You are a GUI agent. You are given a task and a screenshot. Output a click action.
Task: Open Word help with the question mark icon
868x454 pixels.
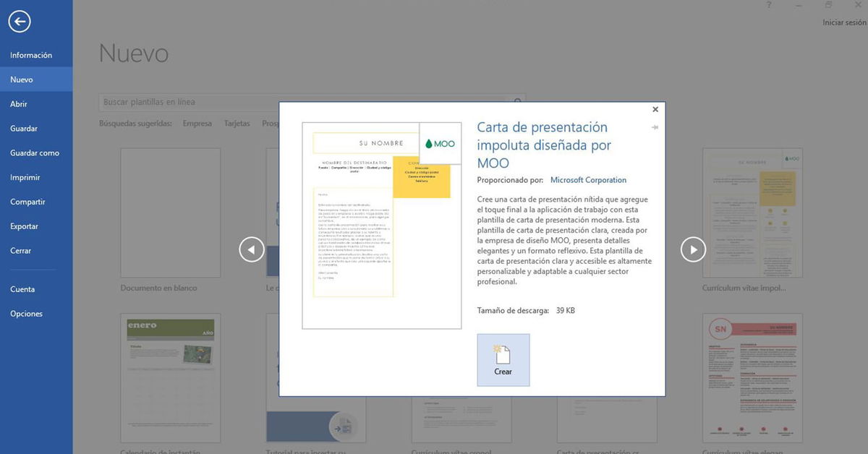coord(768,5)
